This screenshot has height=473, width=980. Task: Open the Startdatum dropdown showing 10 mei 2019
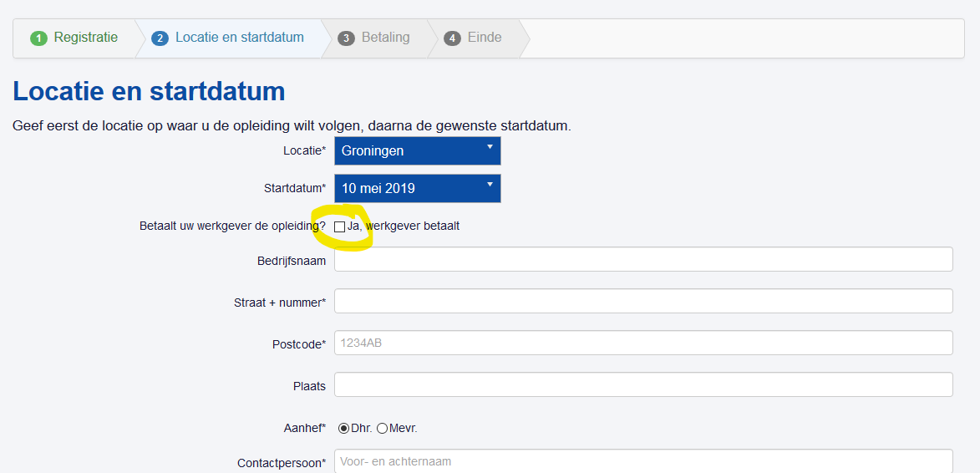417,188
